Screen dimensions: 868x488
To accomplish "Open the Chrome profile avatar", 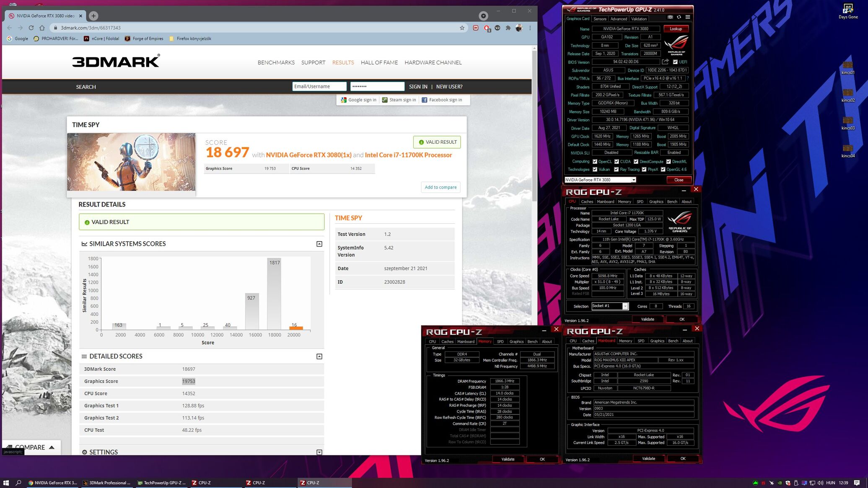I will pos(519,28).
